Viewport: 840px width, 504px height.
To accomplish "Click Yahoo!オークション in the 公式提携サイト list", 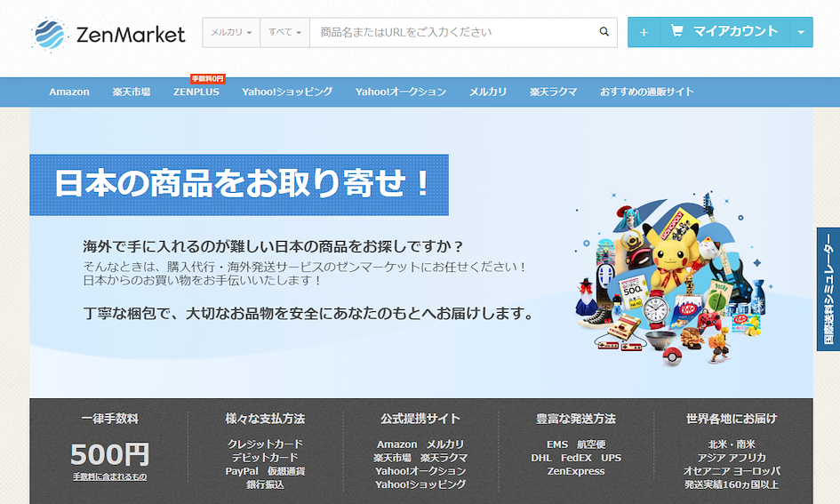I will (420, 471).
